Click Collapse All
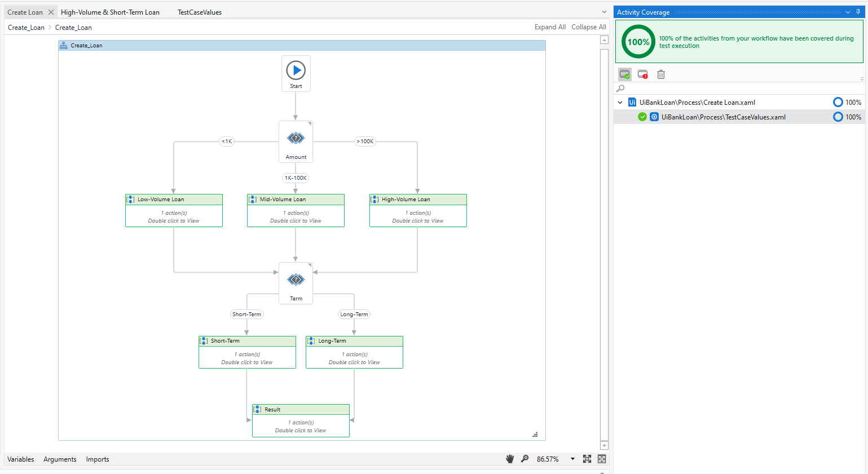This screenshot has width=868, height=474. tap(589, 27)
